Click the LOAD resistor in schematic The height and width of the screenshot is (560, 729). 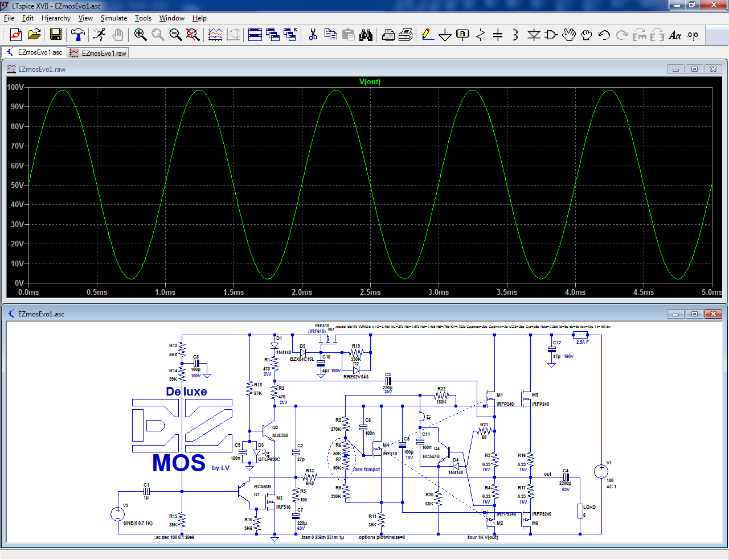click(x=580, y=510)
